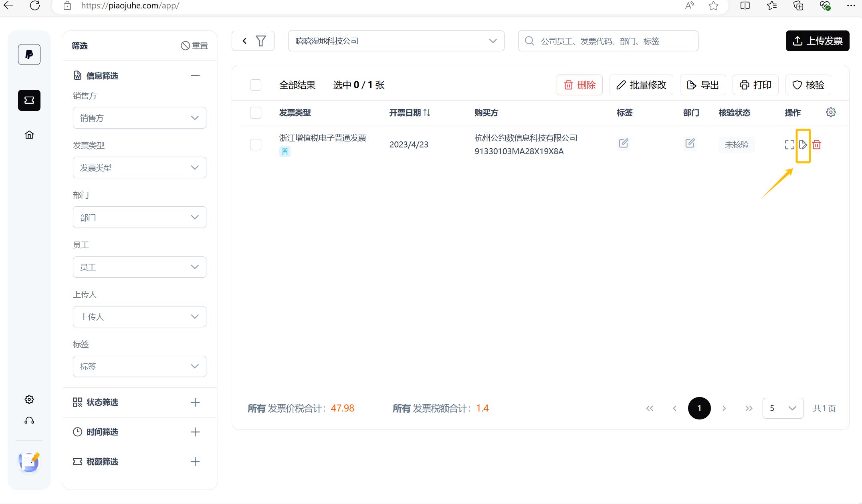The width and height of the screenshot is (862, 504).
Task: Click the P logo at the top of the sidebar
Action: coord(29,54)
